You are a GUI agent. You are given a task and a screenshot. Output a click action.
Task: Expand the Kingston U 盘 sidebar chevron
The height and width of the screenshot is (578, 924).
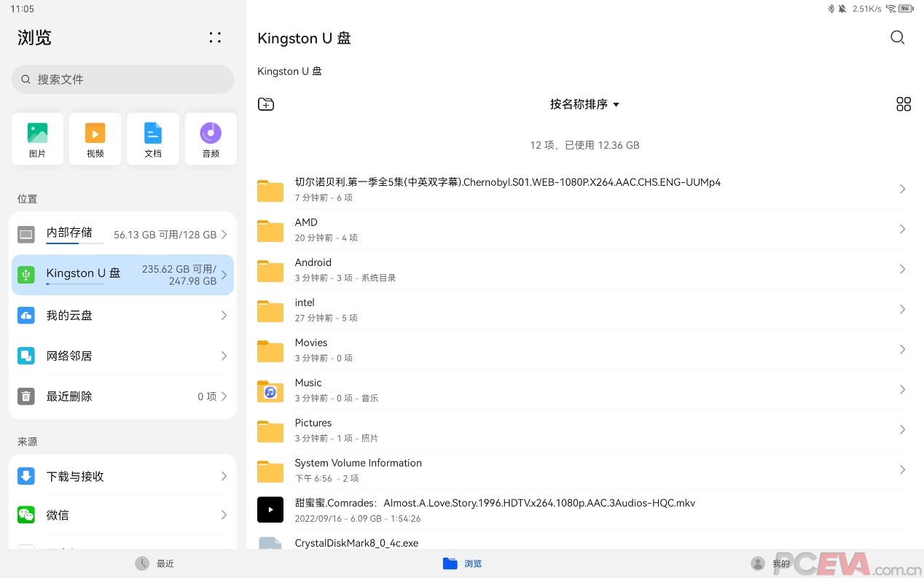coord(224,275)
